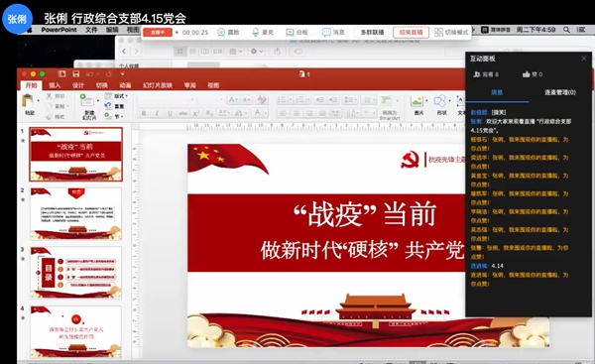Open the mic-link management tab

560,92
